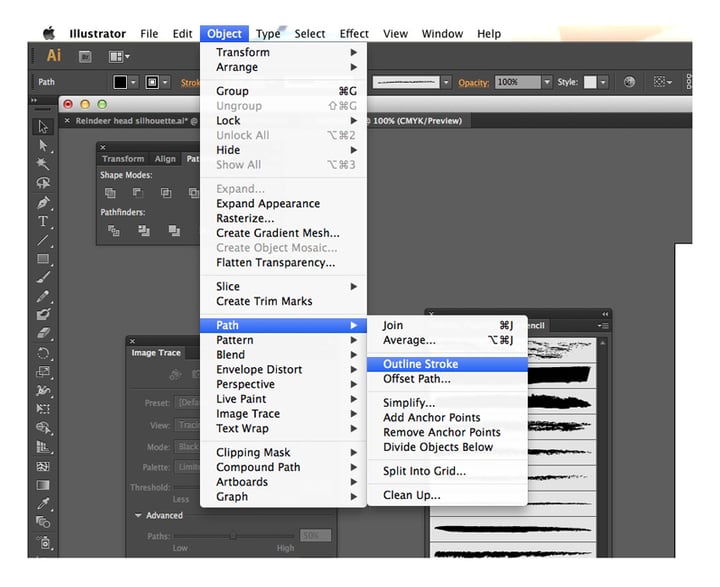Open the Align to selection dropdown
720x587 pixels.
(663, 82)
